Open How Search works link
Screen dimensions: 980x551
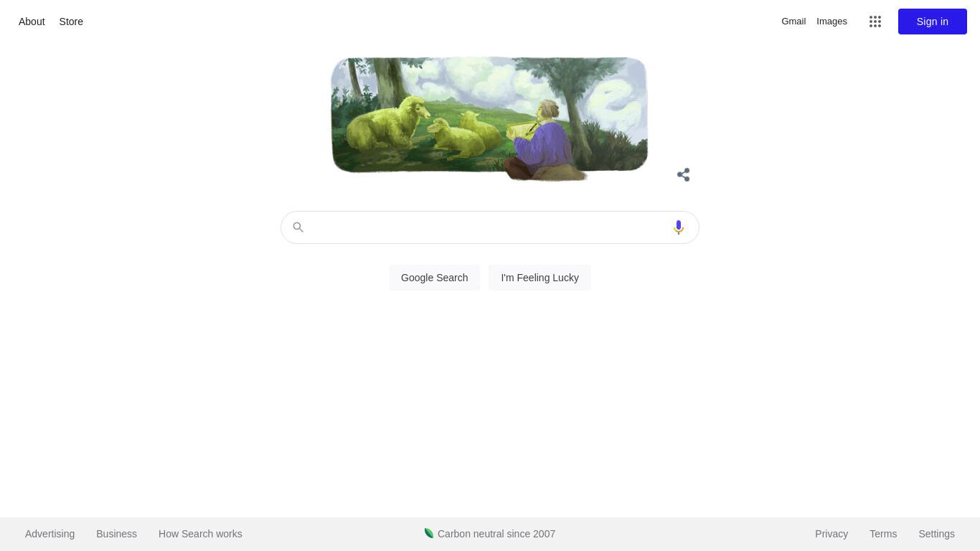[x=200, y=534]
